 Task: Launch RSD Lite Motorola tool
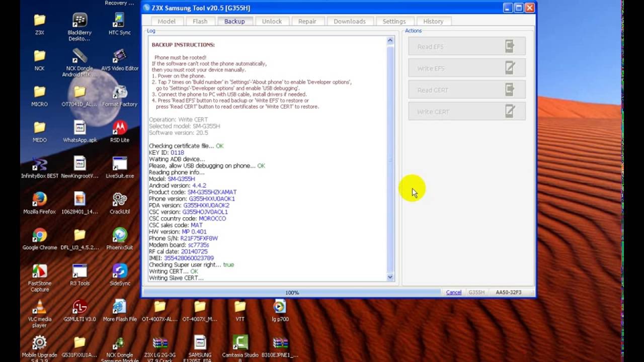tap(120, 131)
